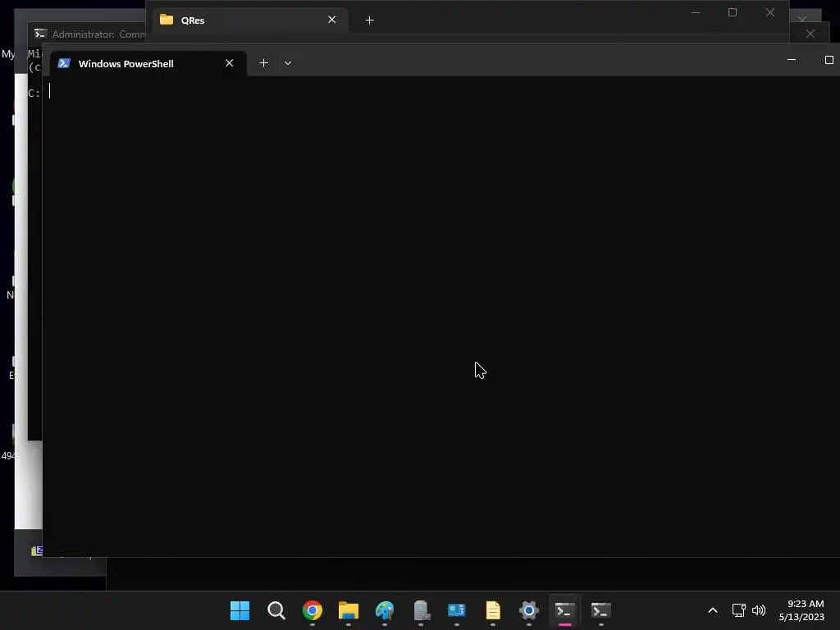Click the QRes folder icon in tab

(x=167, y=20)
